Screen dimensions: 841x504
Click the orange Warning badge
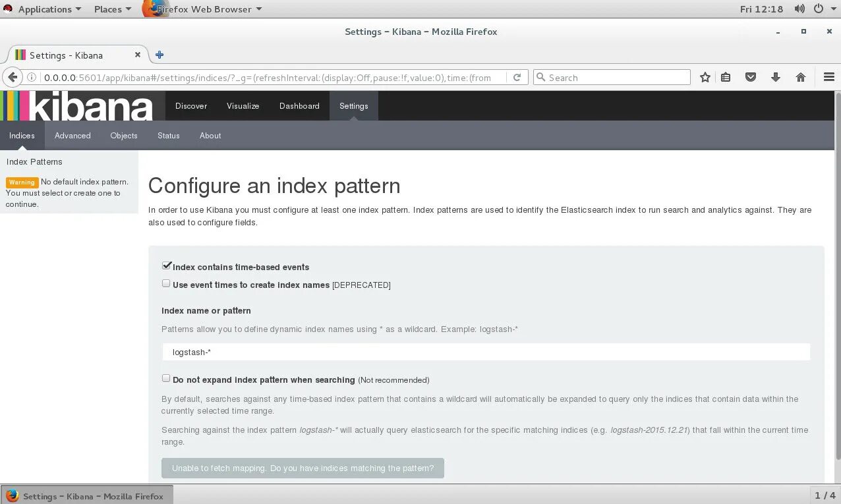(x=22, y=182)
